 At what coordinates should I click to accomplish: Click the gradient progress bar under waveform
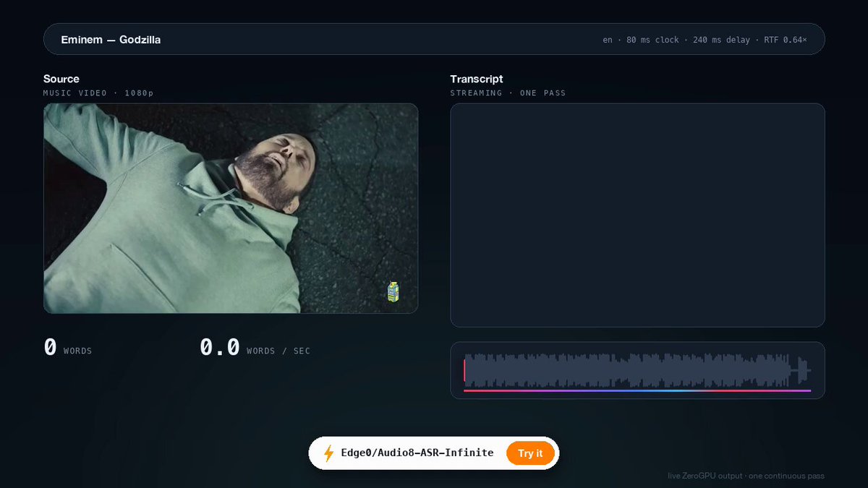point(637,390)
